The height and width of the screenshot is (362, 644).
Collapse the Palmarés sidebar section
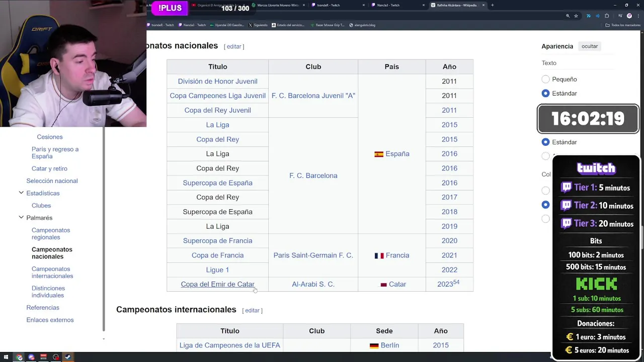coord(21,217)
